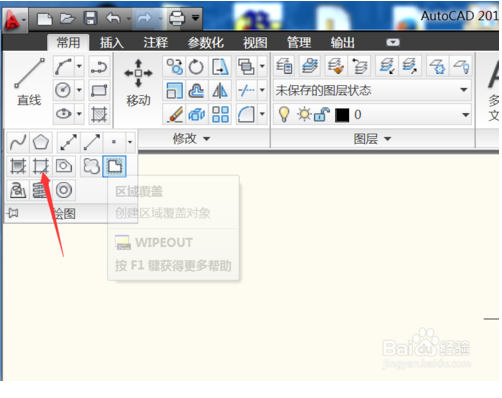Screen dimensions: 502x398
Task: Expand the trim/extend options arrow
Action: (262, 90)
